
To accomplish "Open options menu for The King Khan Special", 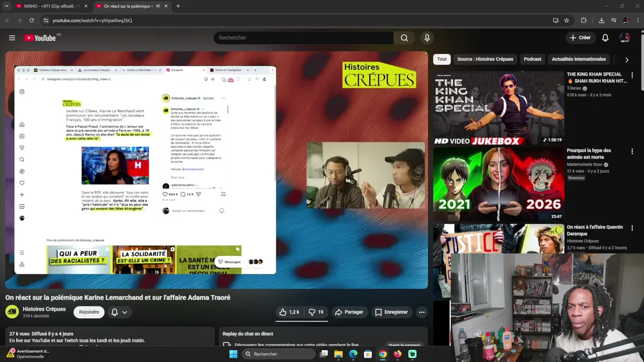I will point(632,75).
